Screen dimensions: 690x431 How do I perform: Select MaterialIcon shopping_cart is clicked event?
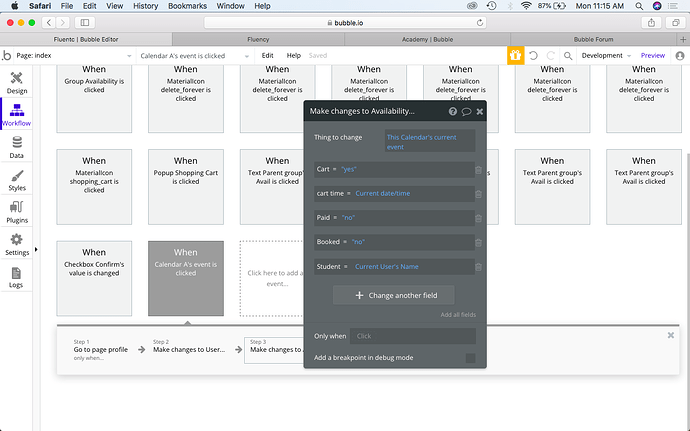(94, 187)
